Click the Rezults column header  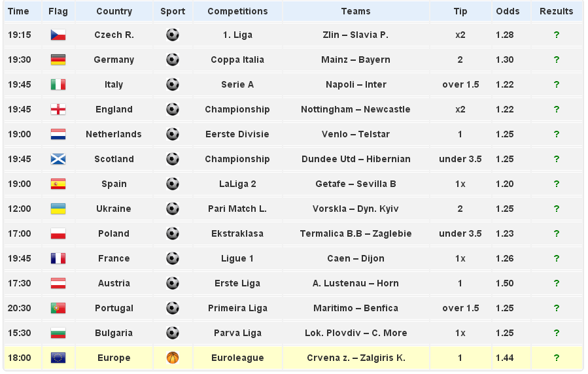pyautogui.click(x=556, y=11)
